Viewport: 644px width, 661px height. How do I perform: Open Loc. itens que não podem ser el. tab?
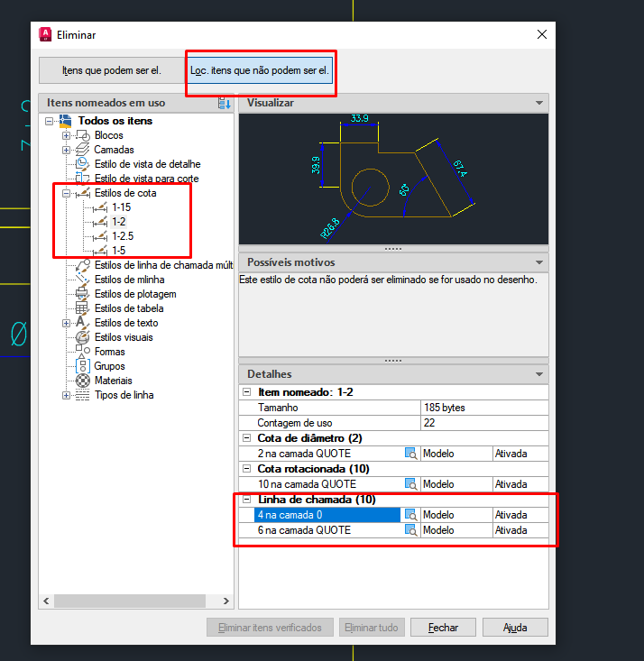point(260,70)
